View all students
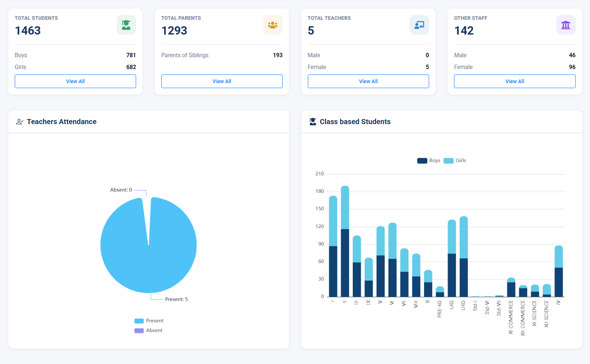This screenshot has width=590, height=364. (x=75, y=81)
